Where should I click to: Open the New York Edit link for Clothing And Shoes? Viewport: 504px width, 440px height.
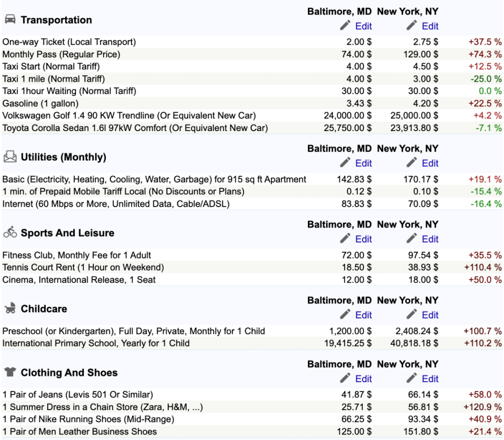click(430, 378)
